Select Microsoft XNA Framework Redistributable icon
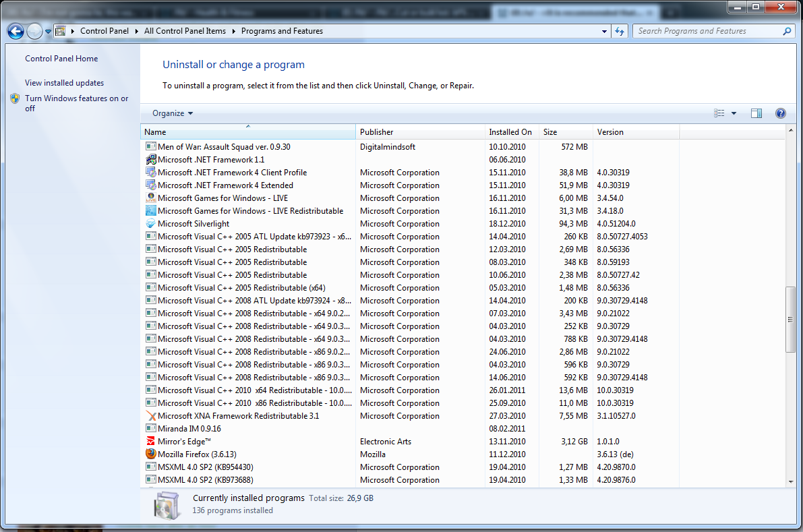Screen dimensions: 803x532 pyautogui.click(x=150, y=415)
